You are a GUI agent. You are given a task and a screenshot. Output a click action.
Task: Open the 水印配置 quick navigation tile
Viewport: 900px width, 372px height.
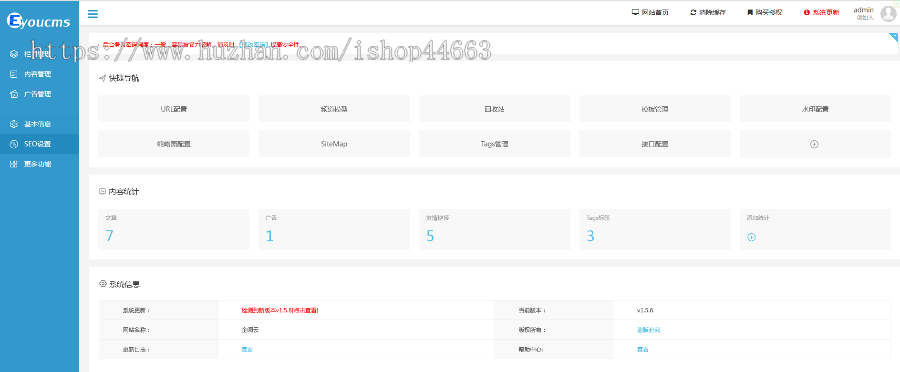pyautogui.click(x=815, y=108)
